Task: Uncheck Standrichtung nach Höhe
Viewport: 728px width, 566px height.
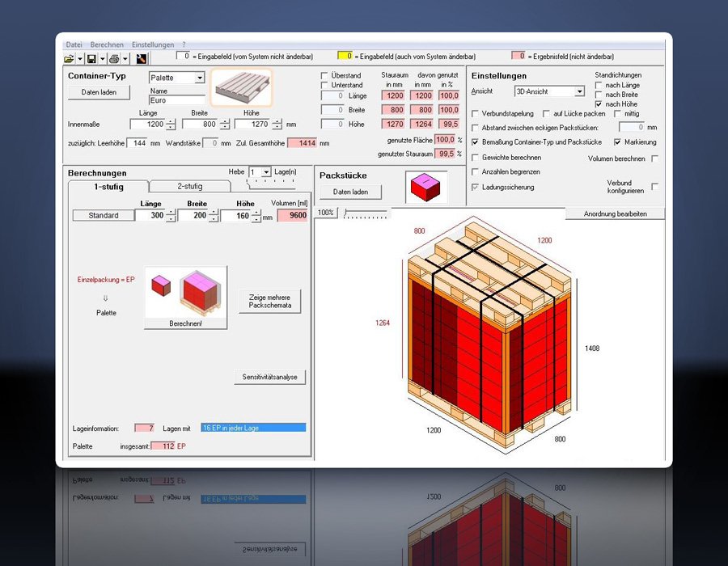Action: [599, 104]
